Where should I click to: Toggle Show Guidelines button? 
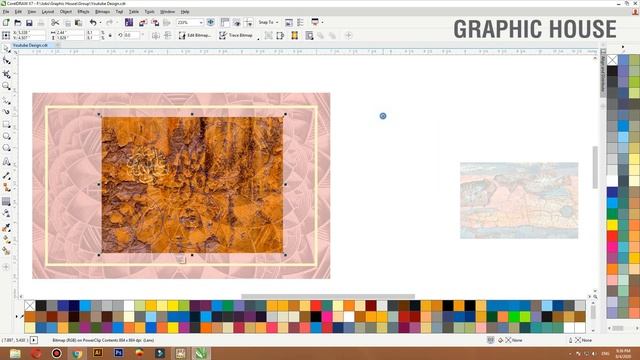249,22
